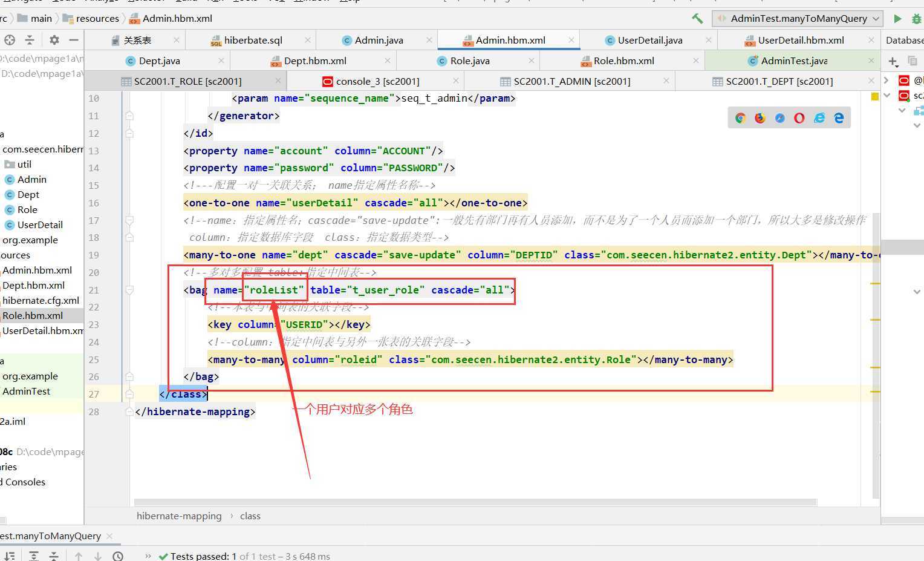Screen dimensions: 924x561
Task: Show more Run toolbar actions chevron
Action: pos(148,556)
